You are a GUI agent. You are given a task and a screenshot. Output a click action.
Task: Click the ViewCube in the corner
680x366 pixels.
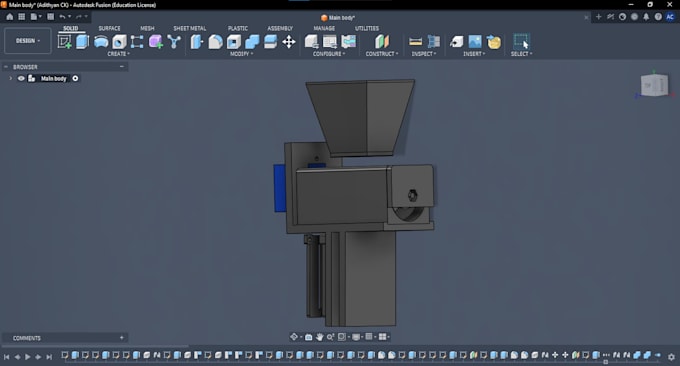pyautogui.click(x=654, y=85)
